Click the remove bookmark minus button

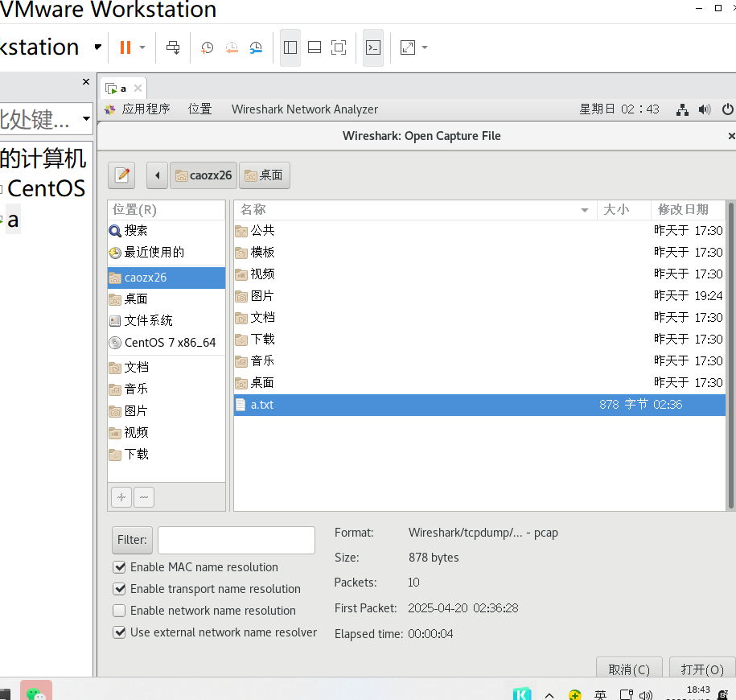coord(144,497)
